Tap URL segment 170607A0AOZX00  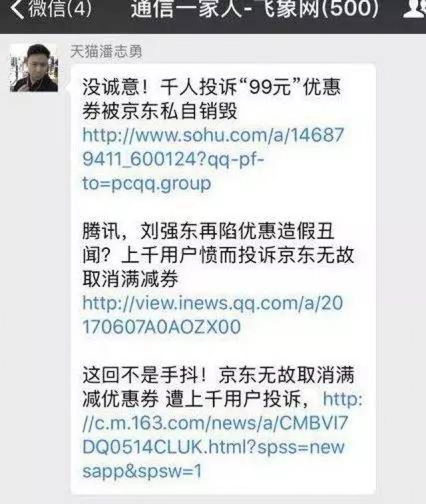(x=162, y=327)
